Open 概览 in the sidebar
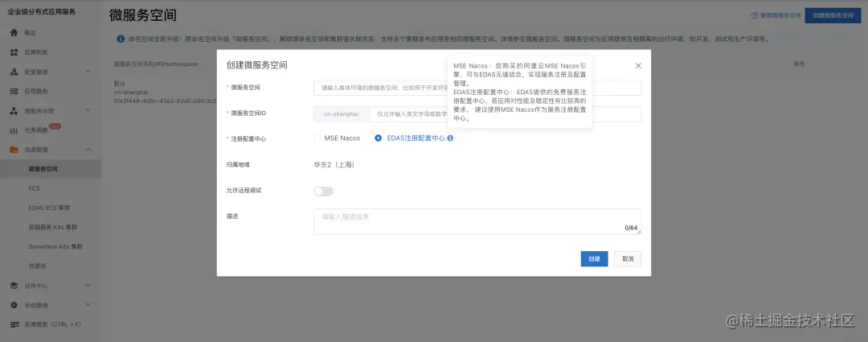This screenshot has height=342, width=868. click(x=30, y=33)
